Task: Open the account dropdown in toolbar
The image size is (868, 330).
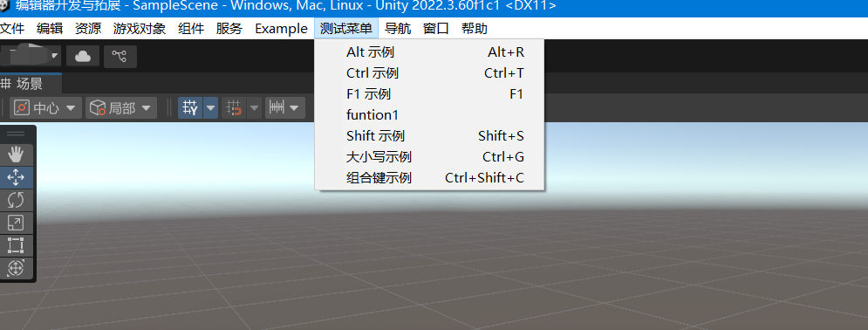Action: point(31,55)
